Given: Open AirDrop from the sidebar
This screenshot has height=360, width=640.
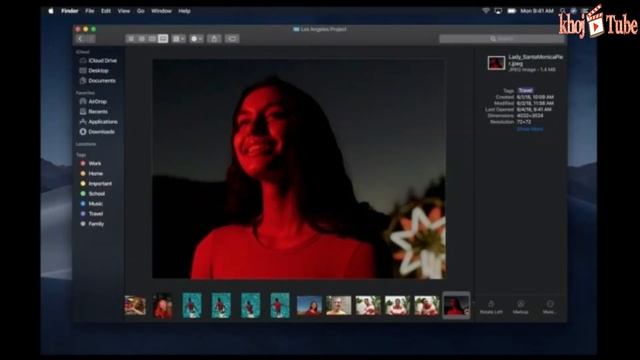Looking at the screenshot, I should coord(93,101).
